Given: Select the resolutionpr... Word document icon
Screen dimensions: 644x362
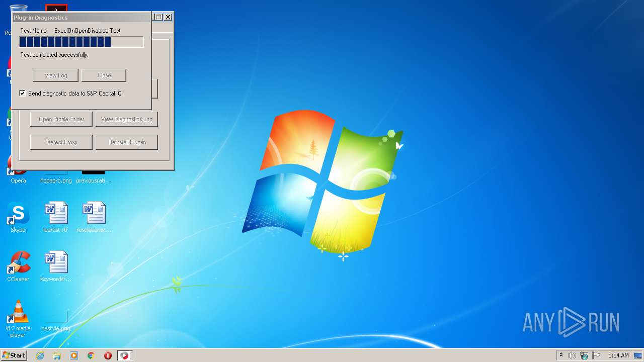Looking at the screenshot, I should [x=94, y=218].
